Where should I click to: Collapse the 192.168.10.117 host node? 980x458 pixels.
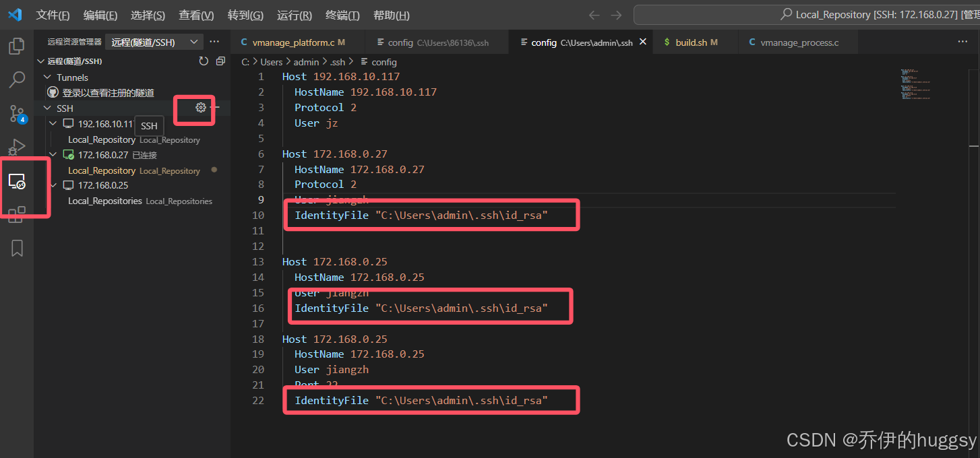coord(54,124)
